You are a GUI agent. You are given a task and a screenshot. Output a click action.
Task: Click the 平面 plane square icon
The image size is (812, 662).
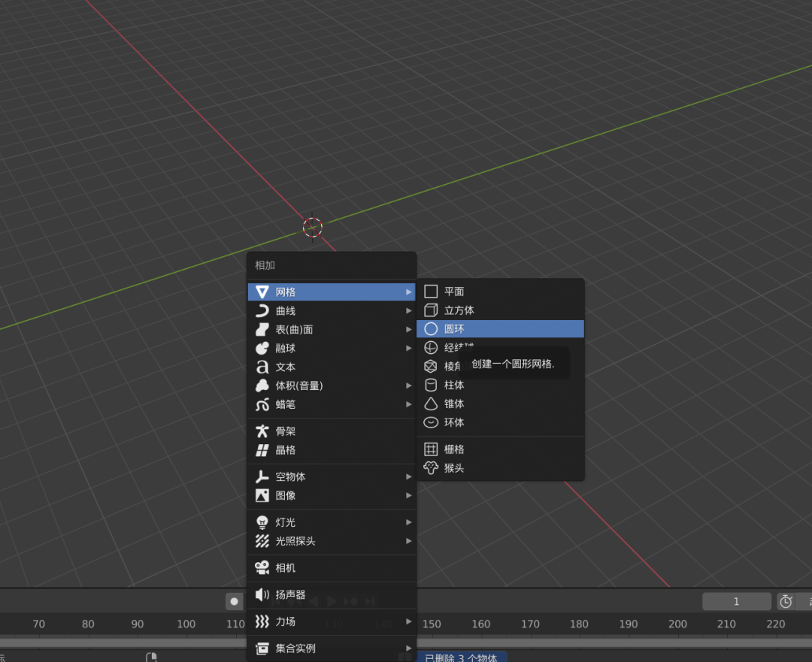[x=431, y=292]
